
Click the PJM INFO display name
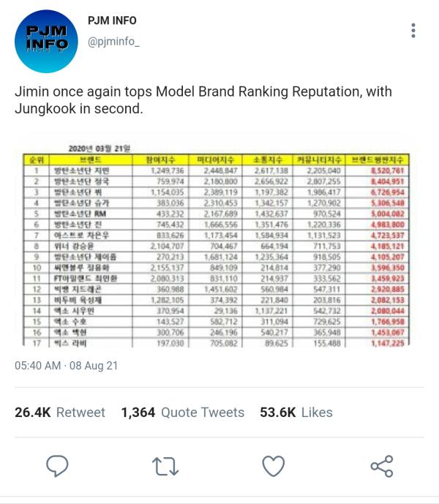coord(112,20)
